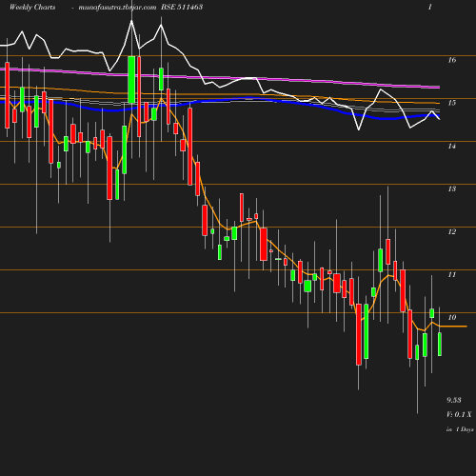Select the "BSE 511463" ticker label
This screenshot has height=476, width=476.
[x=182, y=7]
